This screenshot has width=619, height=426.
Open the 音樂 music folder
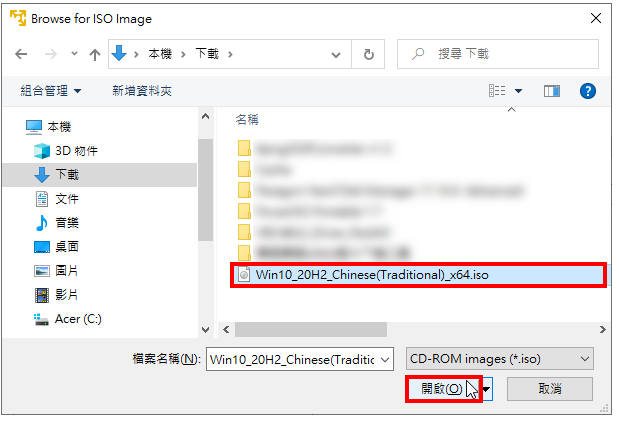pyautogui.click(x=58, y=223)
